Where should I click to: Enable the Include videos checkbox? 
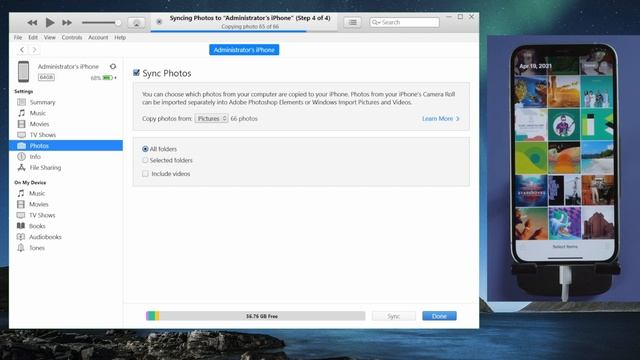pos(145,174)
